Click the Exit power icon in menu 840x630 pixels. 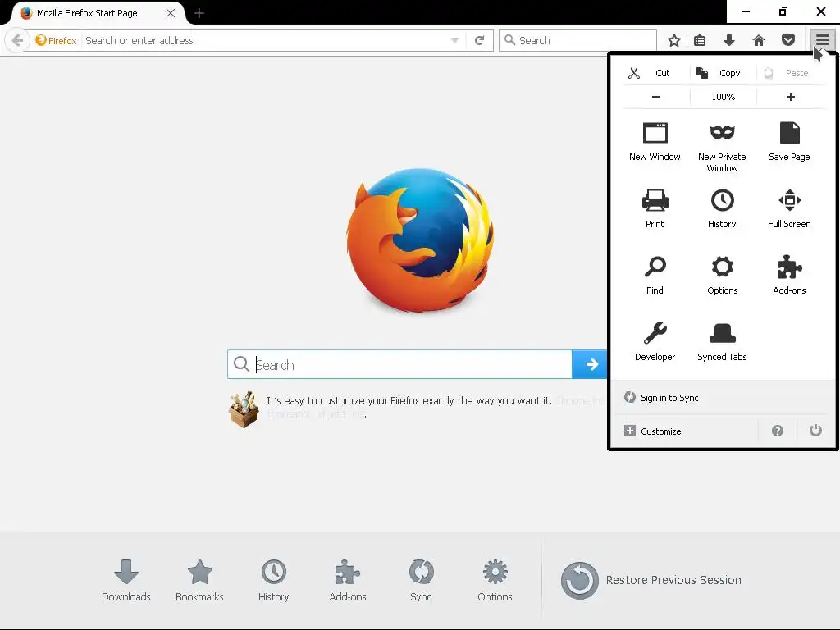(x=815, y=430)
